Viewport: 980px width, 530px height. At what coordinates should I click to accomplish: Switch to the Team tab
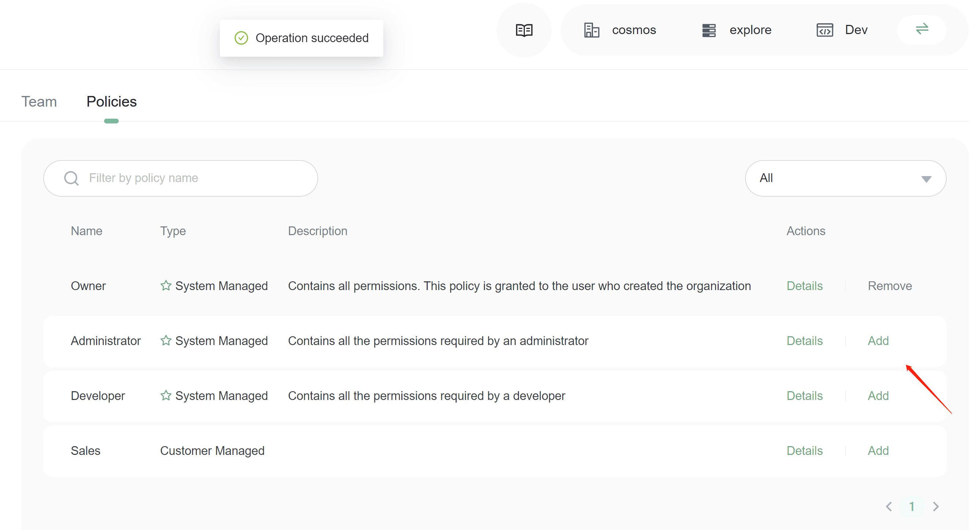point(39,101)
